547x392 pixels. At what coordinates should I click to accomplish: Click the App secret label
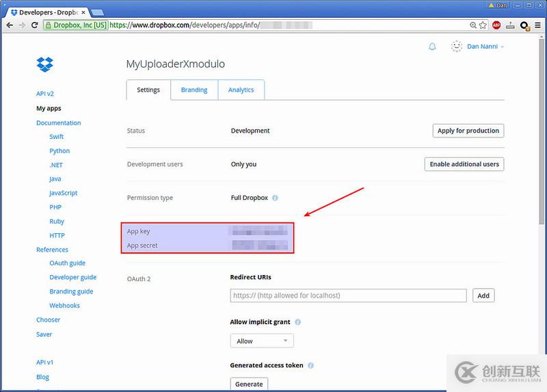142,246
